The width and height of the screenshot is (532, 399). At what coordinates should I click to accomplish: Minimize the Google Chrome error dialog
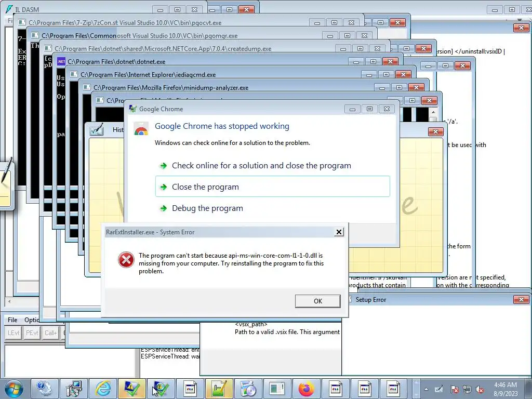353,109
